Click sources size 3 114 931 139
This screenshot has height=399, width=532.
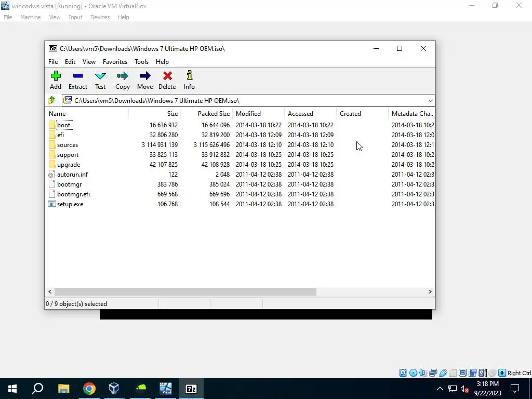[x=159, y=144]
